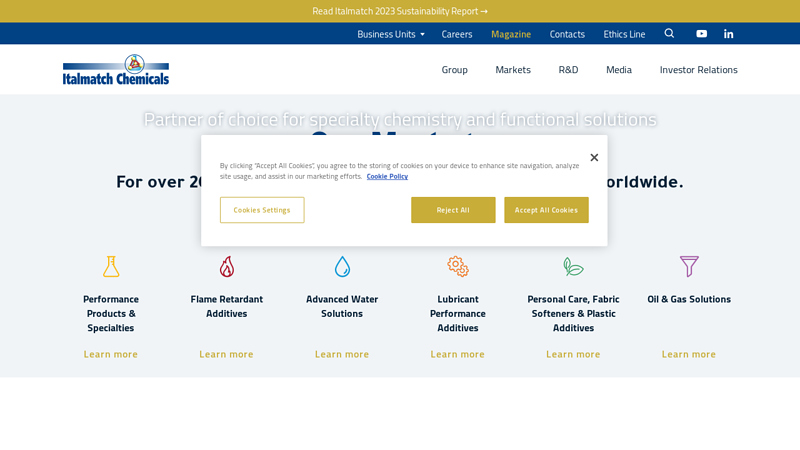Open the YouTube channel icon

(702, 34)
